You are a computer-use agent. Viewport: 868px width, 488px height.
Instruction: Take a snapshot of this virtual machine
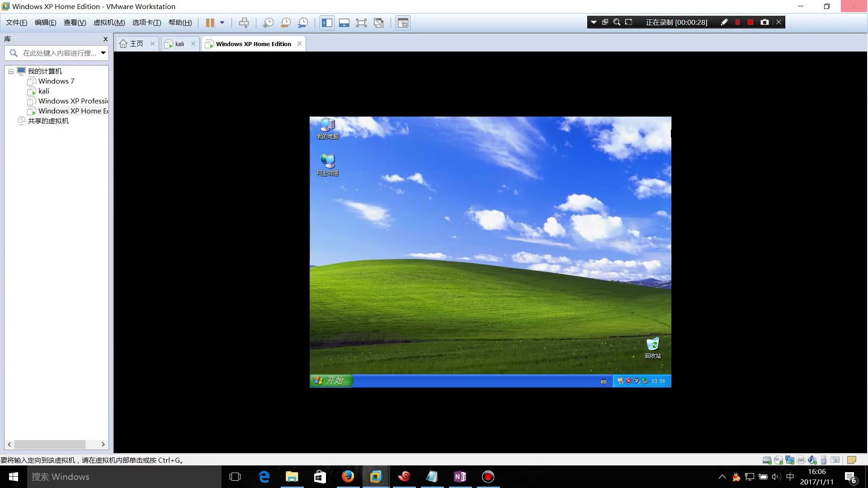point(268,23)
